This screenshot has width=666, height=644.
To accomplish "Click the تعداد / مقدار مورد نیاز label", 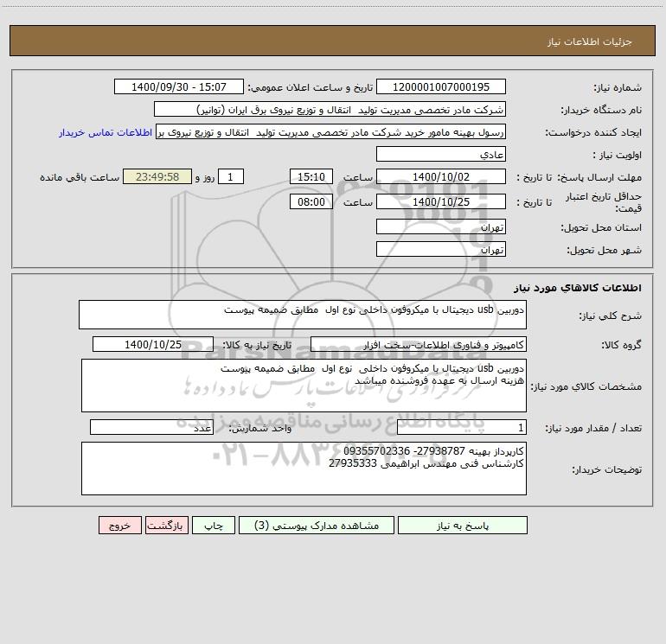I will coord(593,429).
